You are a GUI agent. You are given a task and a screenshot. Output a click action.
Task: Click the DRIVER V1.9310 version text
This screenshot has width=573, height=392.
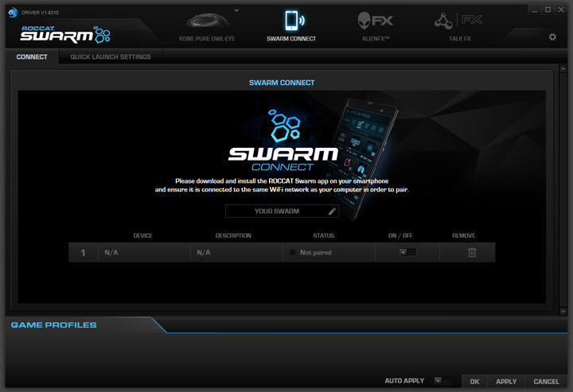click(x=40, y=13)
